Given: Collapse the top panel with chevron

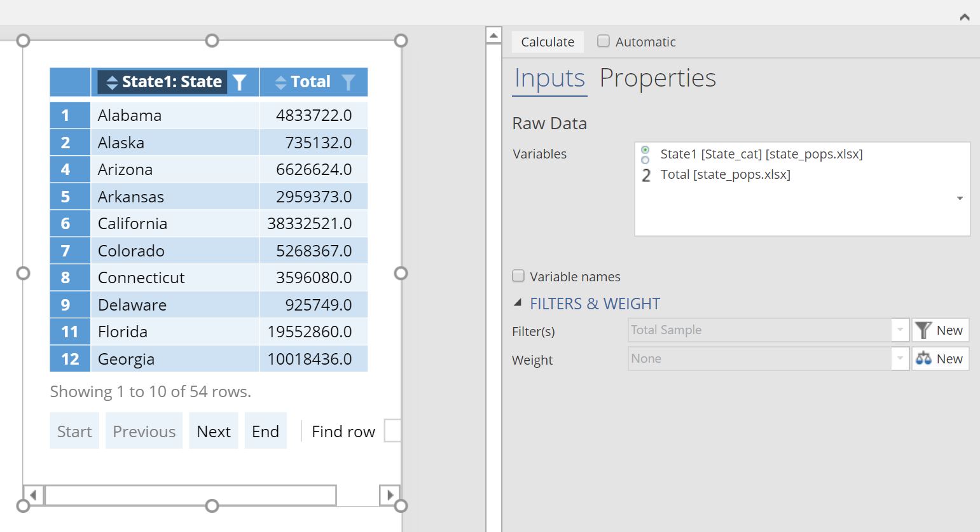Looking at the screenshot, I should (x=964, y=17).
